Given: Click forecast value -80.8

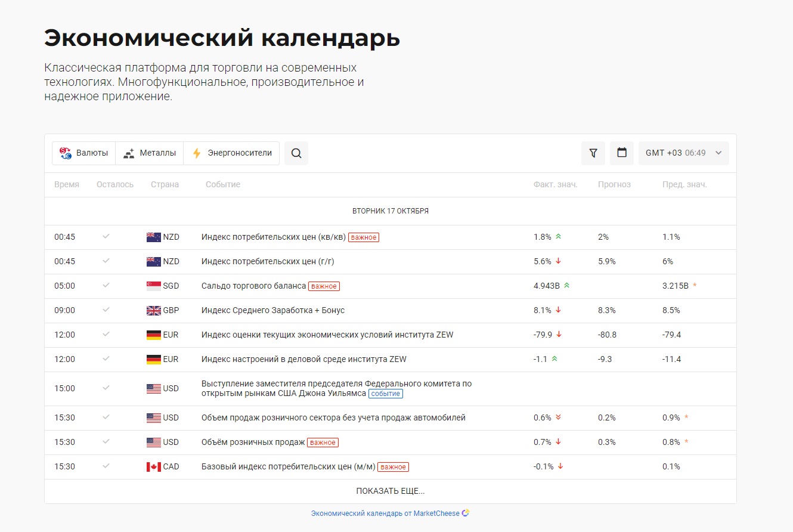Looking at the screenshot, I should 607,335.
